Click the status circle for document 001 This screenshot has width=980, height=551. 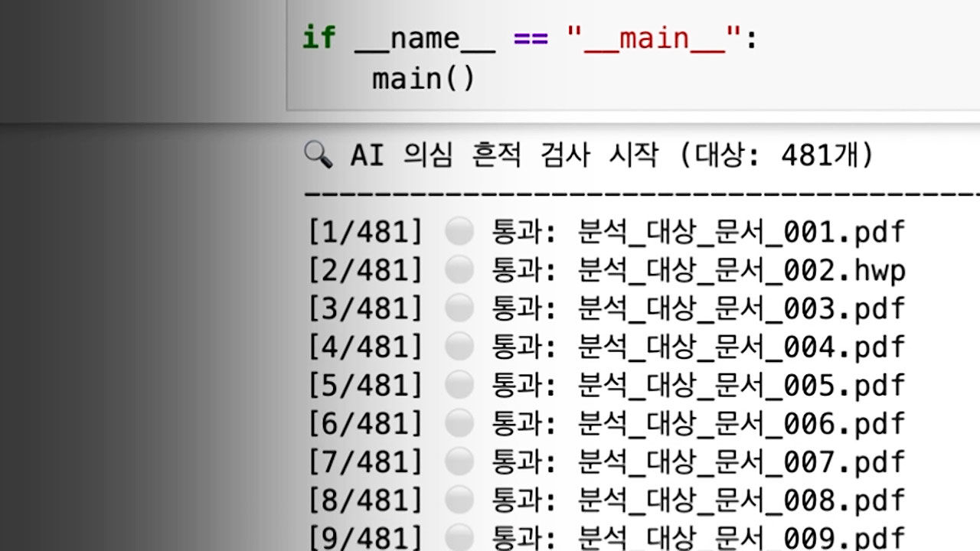(459, 232)
